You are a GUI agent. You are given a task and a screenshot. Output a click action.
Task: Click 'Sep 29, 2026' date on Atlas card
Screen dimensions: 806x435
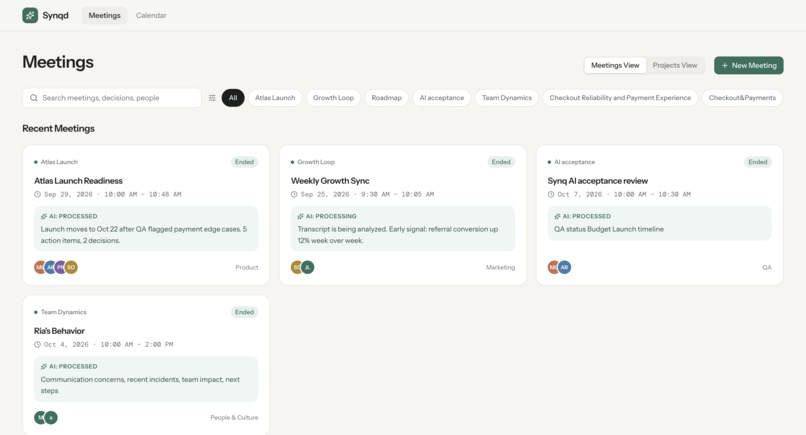pos(68,194)
